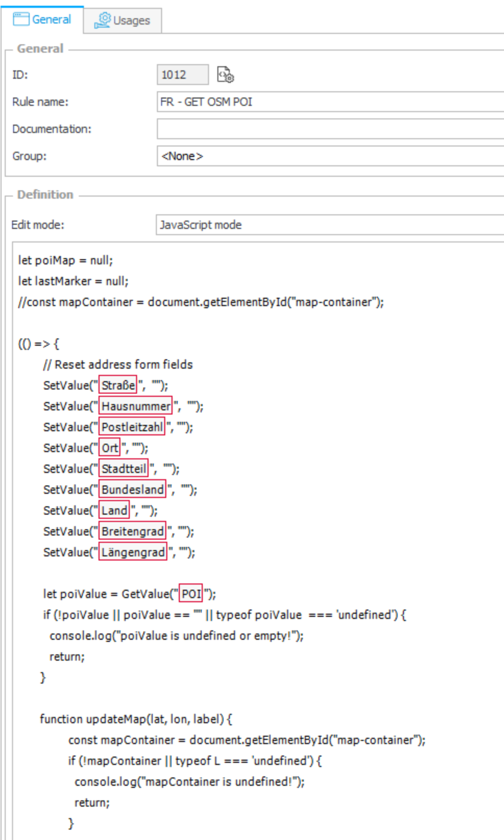Click the Ort field tag
Image resolution: width=504 pixels, height=840 pixels.
[x=109, y=448]
